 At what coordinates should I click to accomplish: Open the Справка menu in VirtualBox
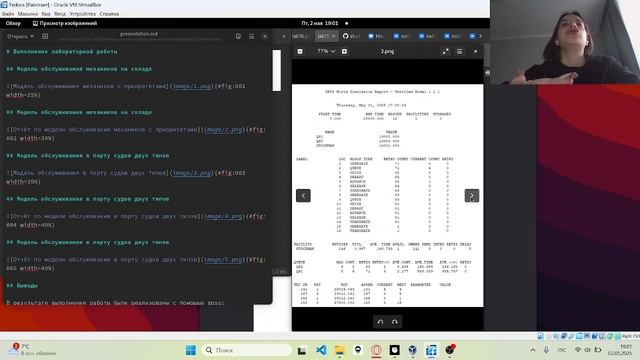point(109,14)
